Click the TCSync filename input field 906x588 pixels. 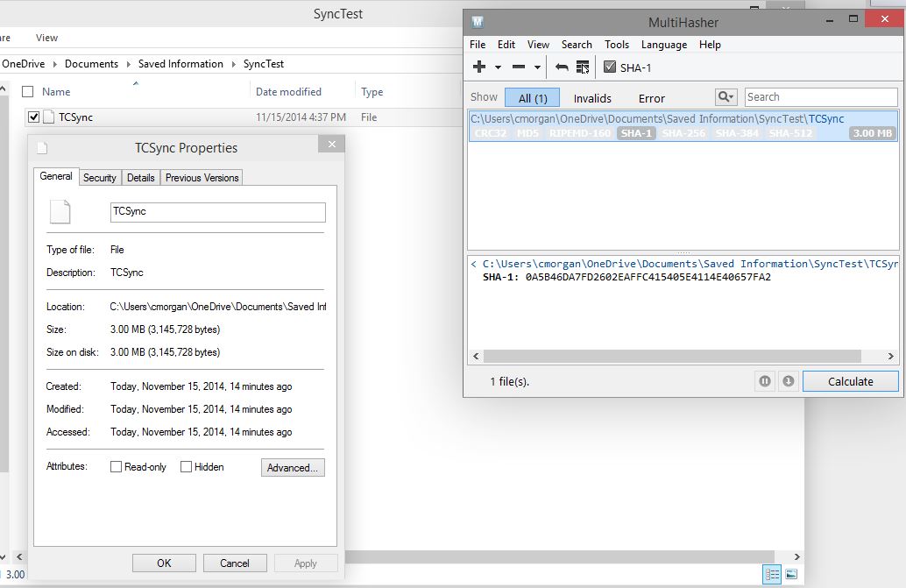[x=218, y=212]
